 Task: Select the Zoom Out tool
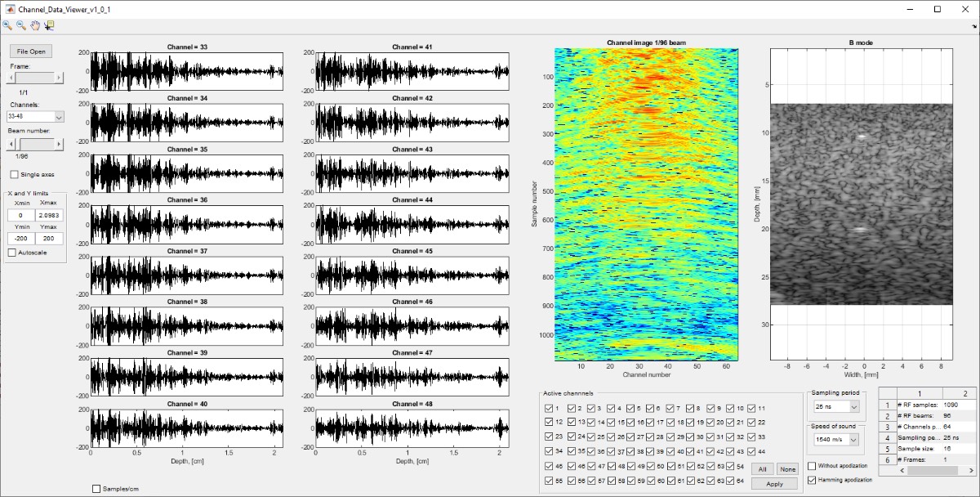tap(21, 25)
